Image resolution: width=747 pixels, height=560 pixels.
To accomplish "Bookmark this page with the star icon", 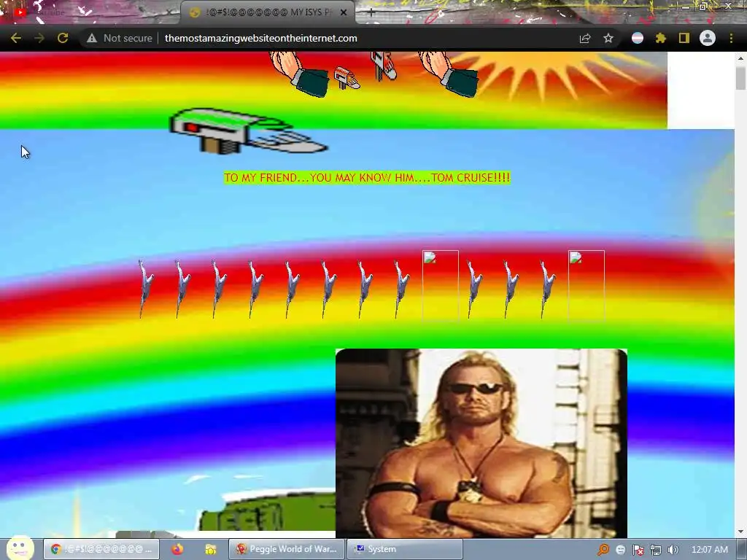I will 608,38.
